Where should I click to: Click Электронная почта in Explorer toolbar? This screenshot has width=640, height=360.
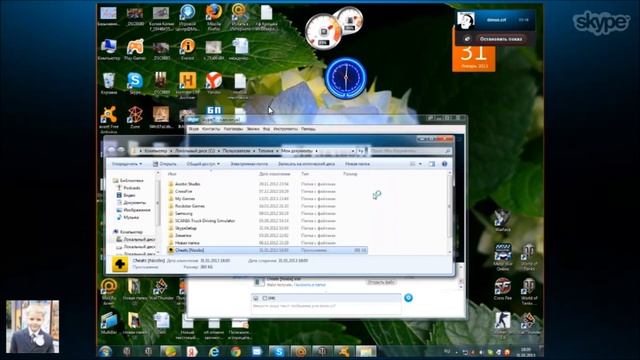[x=249, y=164]
